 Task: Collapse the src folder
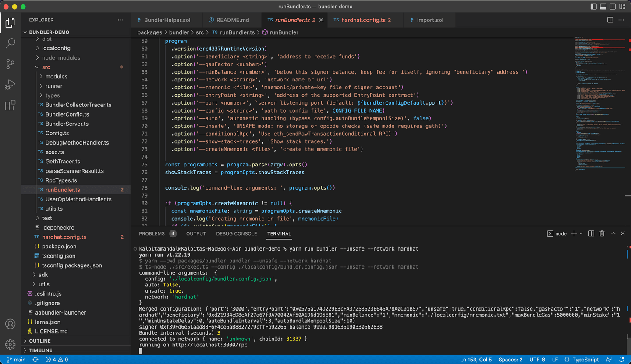(76, 67)
